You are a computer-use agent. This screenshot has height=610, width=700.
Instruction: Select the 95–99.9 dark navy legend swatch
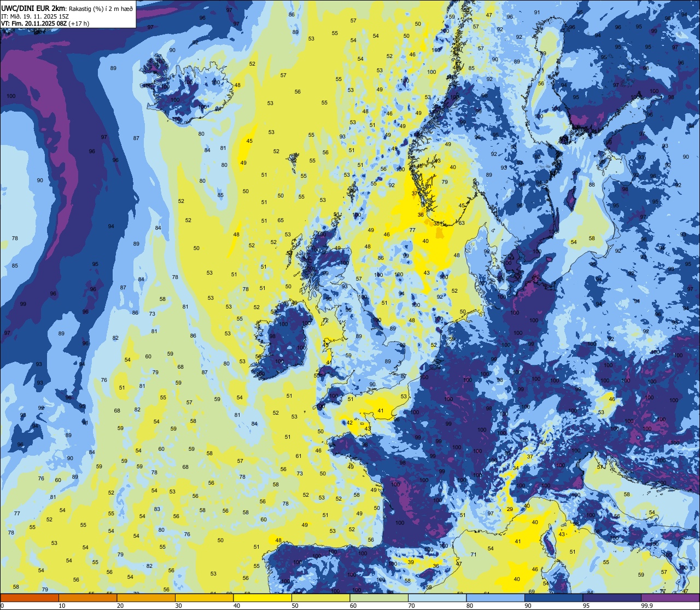[x=611, y=597]
